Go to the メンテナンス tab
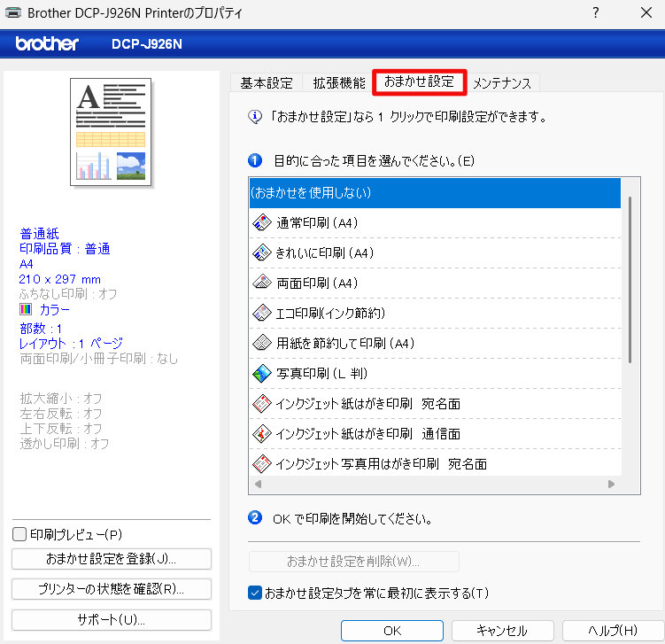This screenshot has height=644, width=665. pos(502,82)
